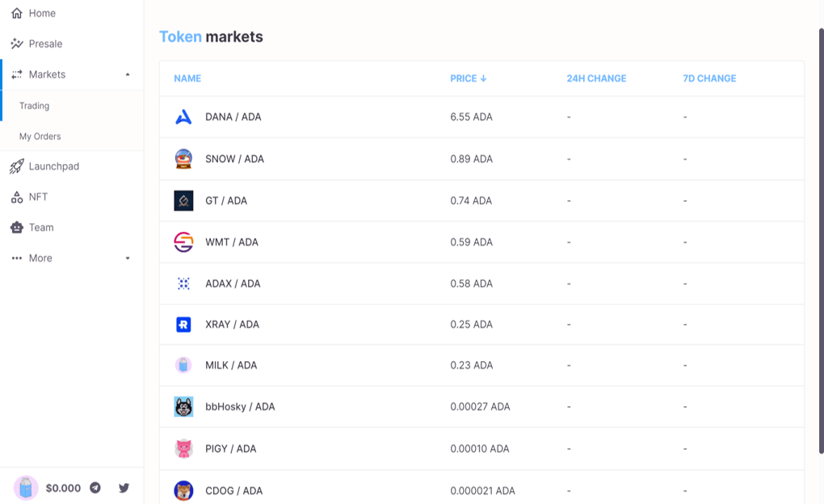Click the PIGY pink pig icon
Viewport: 824px width, 504px height.
(x=183, y=449)
